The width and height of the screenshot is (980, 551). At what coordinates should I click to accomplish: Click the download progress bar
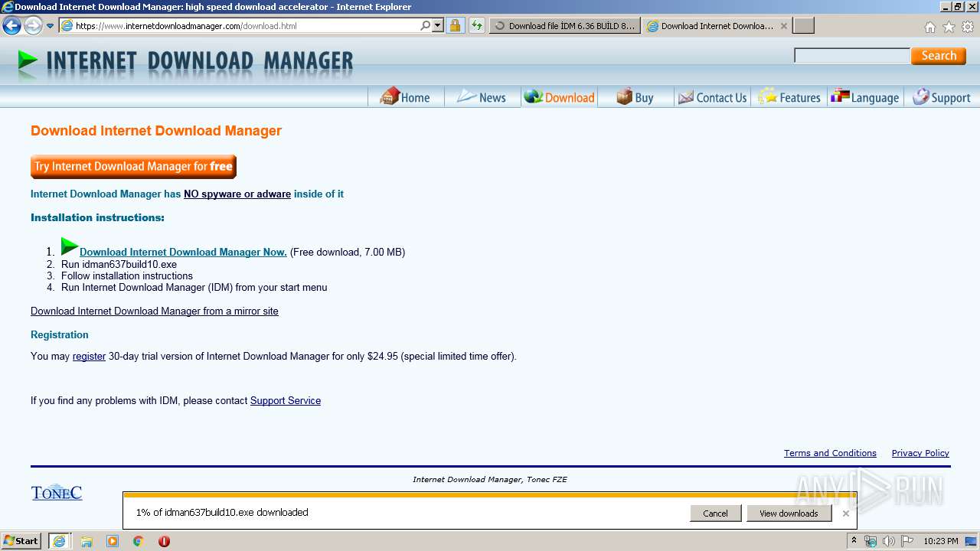(489, 495)
